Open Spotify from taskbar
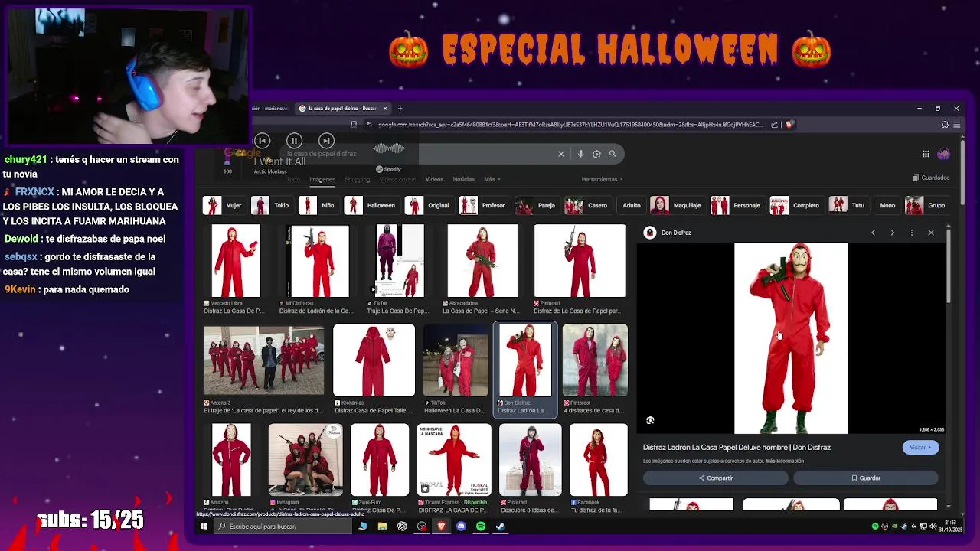 481,527
